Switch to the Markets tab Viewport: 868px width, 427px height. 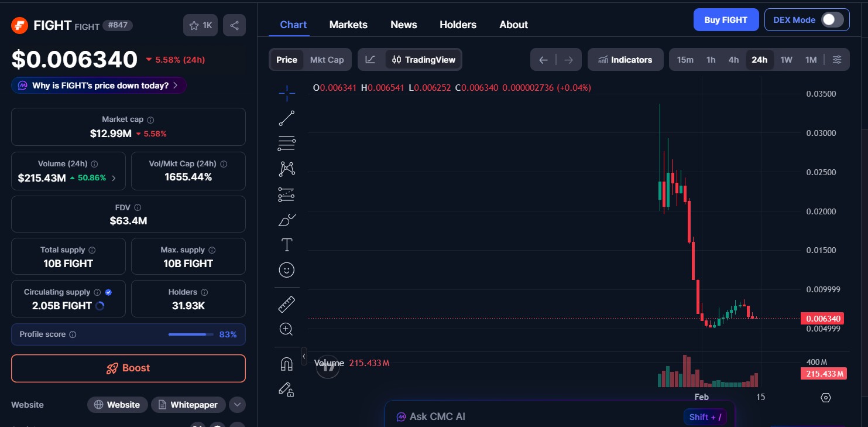[348, 25]
